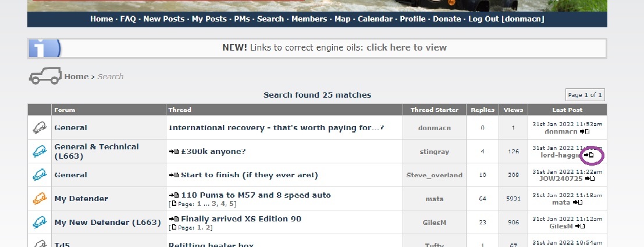The height and width of the screenshot is (247, 644).
Task: View Steve_overland's profile
Action: pos(435,175)
